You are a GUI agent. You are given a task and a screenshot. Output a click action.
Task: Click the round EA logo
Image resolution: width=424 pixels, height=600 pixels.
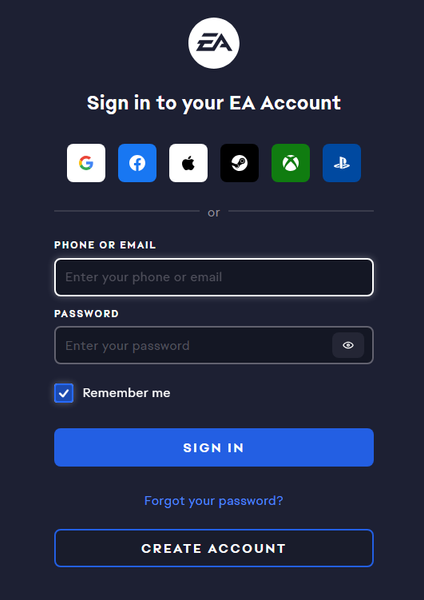(x=214, y=43)
